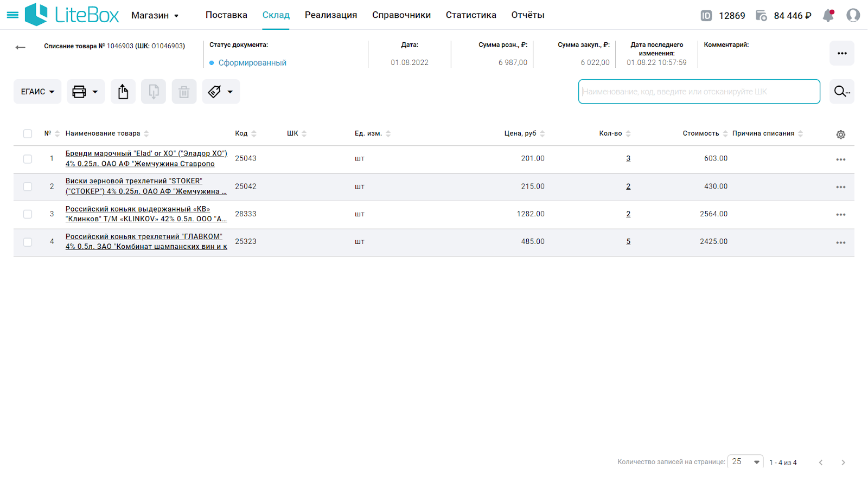Check the row 3 коньяк КВ checkbox
Screen dimensions: 868x488
point(28,214)
